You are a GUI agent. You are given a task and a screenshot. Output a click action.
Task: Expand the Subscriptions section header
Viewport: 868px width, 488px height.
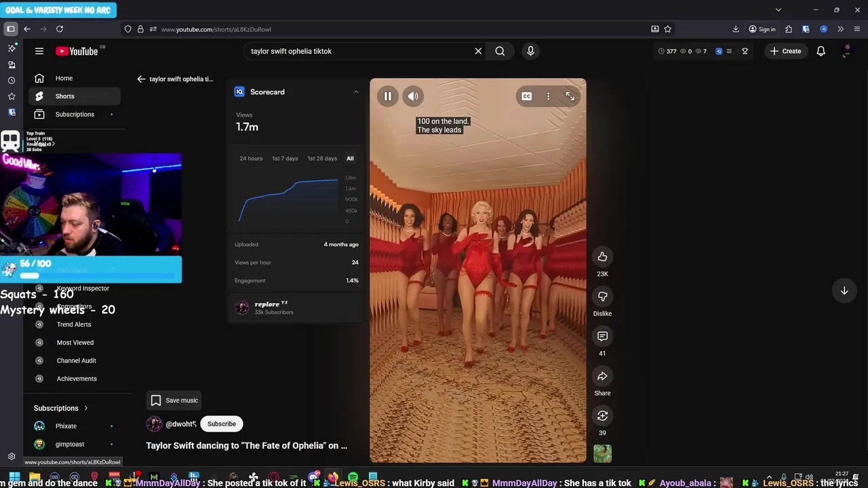pyautogui.click(x=61, y=408)
